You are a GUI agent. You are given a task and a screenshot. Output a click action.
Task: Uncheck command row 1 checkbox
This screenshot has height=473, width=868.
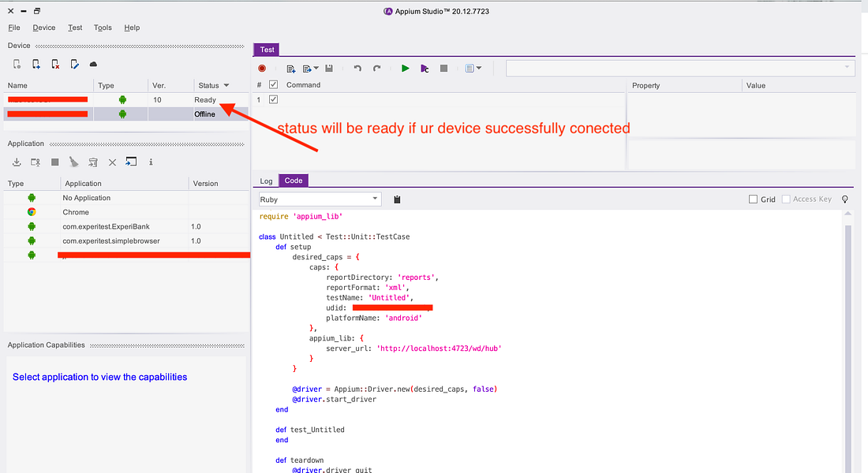(272, 99)
